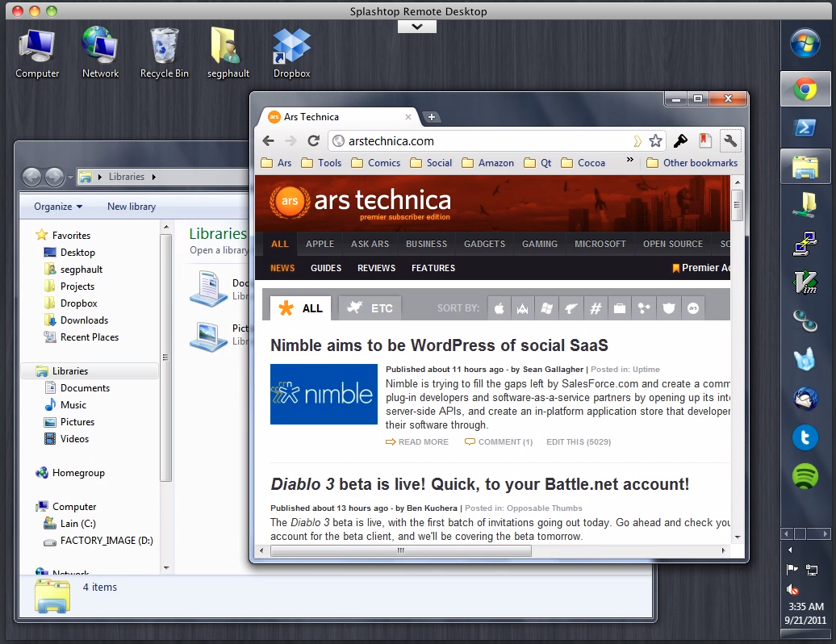Click the Chrome taskbar icon
The image size is (836, 644).
805,89
